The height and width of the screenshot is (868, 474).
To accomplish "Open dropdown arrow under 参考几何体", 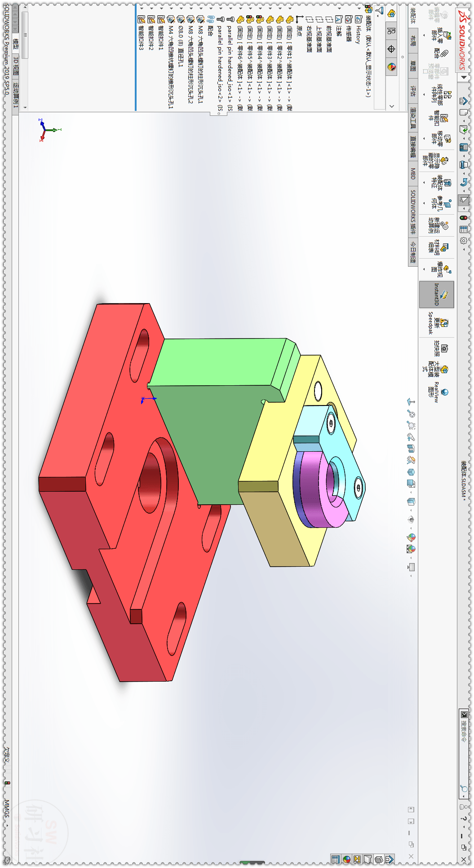I will (x=424, y=203).
